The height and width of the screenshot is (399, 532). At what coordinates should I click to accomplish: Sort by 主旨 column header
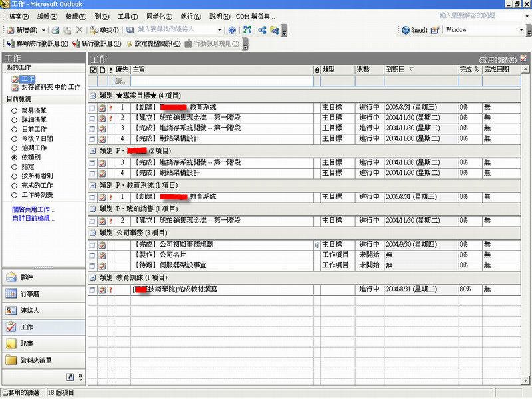(x=222, y=70)
